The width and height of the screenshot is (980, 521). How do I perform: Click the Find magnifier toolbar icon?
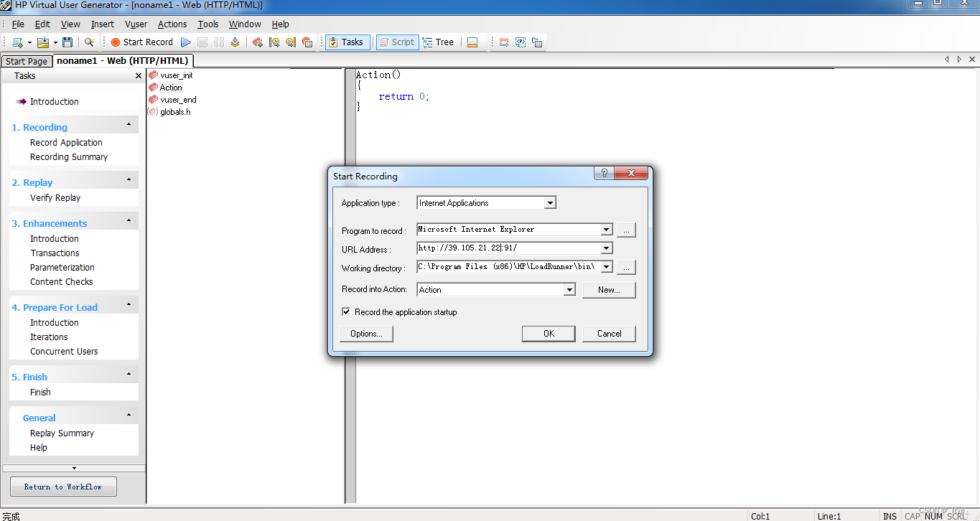point(89,42)
